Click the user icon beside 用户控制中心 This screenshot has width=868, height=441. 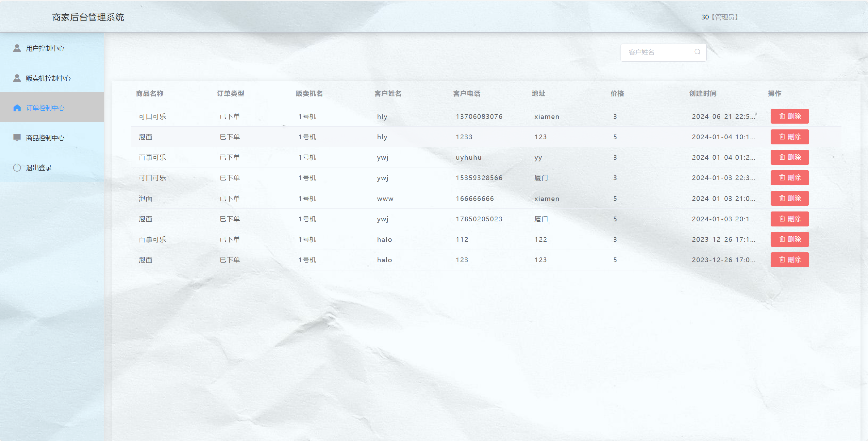click(x=17, y=48)
